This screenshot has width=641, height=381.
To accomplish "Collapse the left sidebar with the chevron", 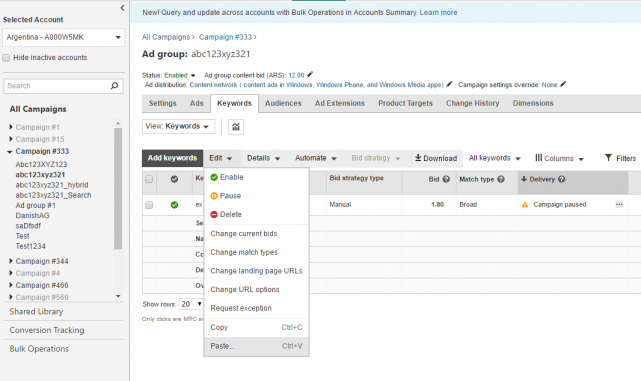I will coord(122,8).
